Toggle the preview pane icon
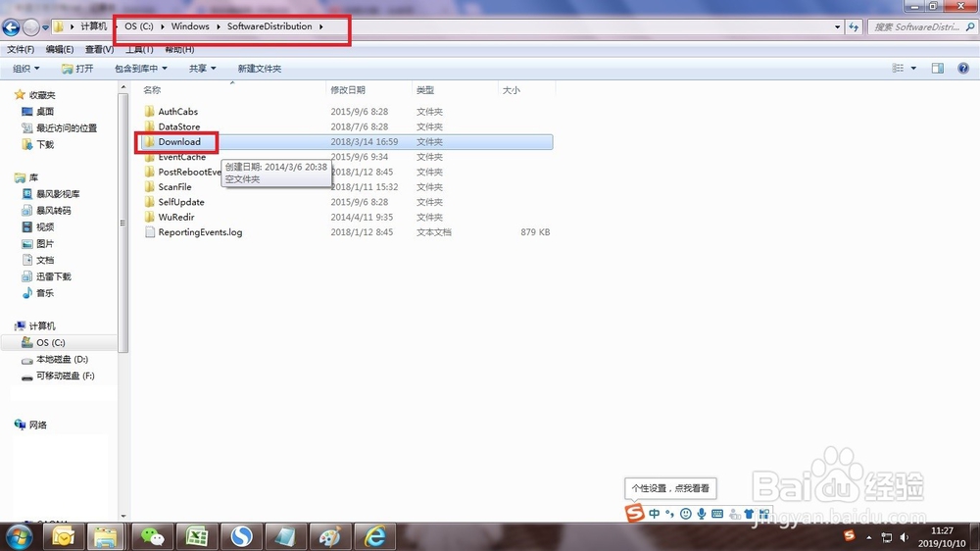Viewport: 980px width, 551px height. coord(938,69)
